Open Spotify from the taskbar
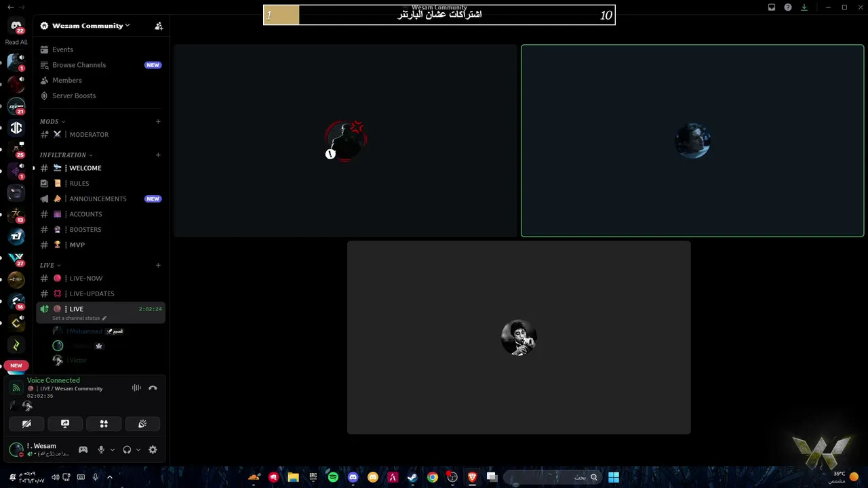Screen dimensions: 868x488 tap(333, 477)
